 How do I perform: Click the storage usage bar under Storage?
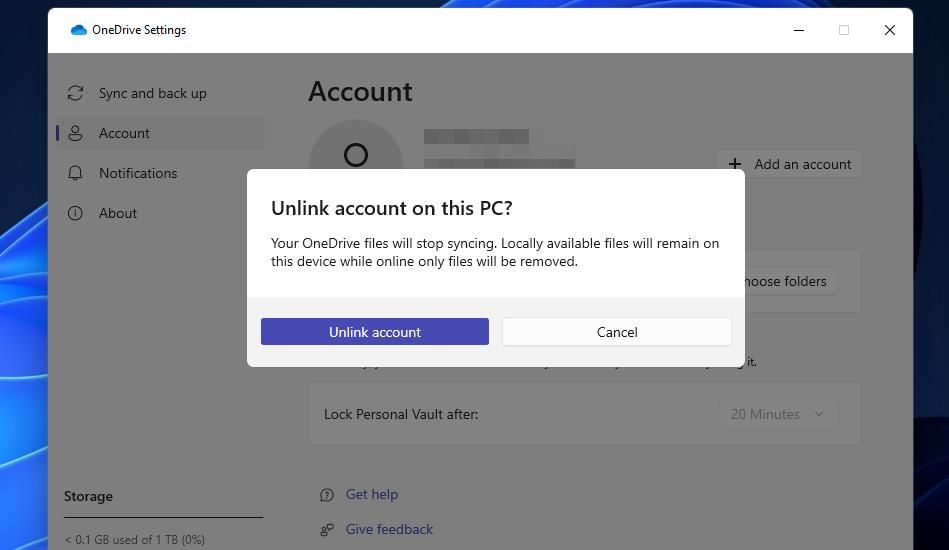click(x=163, y=518)
